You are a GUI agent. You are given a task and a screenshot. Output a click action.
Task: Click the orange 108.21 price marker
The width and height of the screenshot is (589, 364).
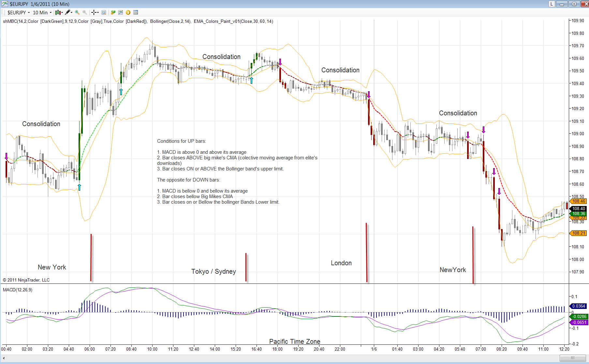(x=578, y=233)
